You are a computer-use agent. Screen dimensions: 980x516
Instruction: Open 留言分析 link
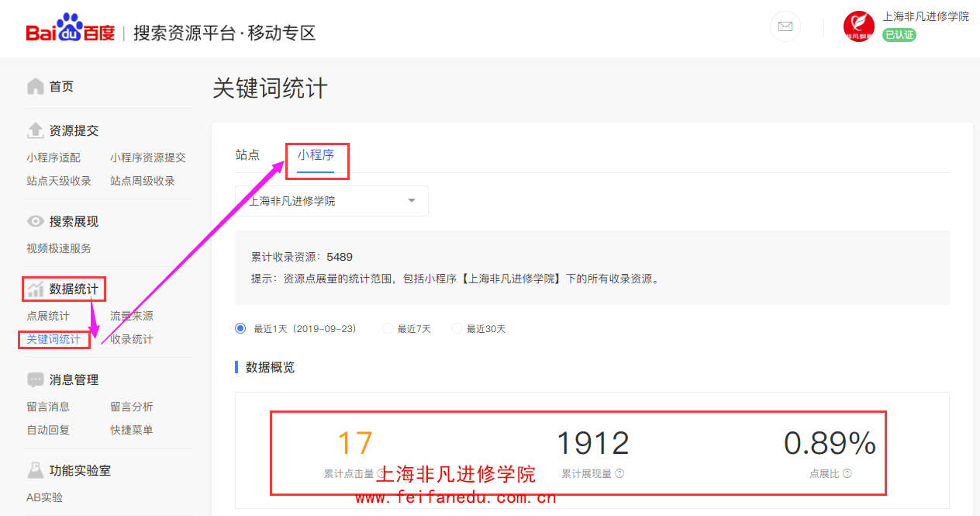[x=132, y=407]
